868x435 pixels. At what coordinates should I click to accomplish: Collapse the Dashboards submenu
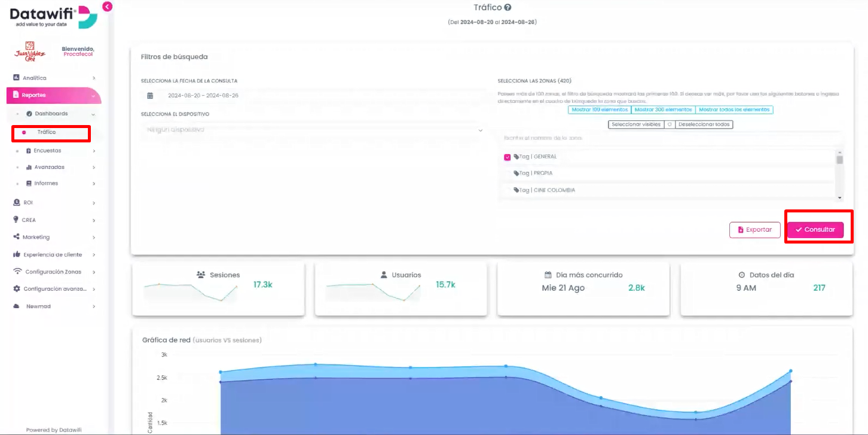pyautogui.click(x=93, y=114)
